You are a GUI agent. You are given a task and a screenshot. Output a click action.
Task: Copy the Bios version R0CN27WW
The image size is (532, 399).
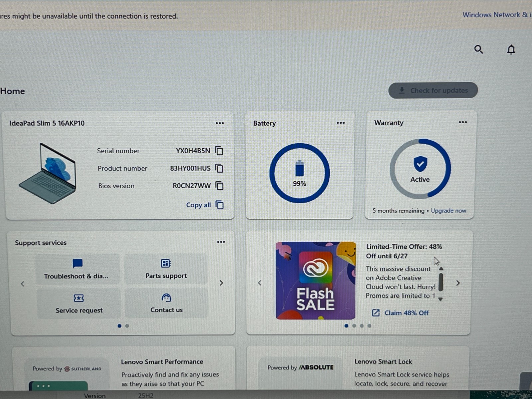coord(219,186)
